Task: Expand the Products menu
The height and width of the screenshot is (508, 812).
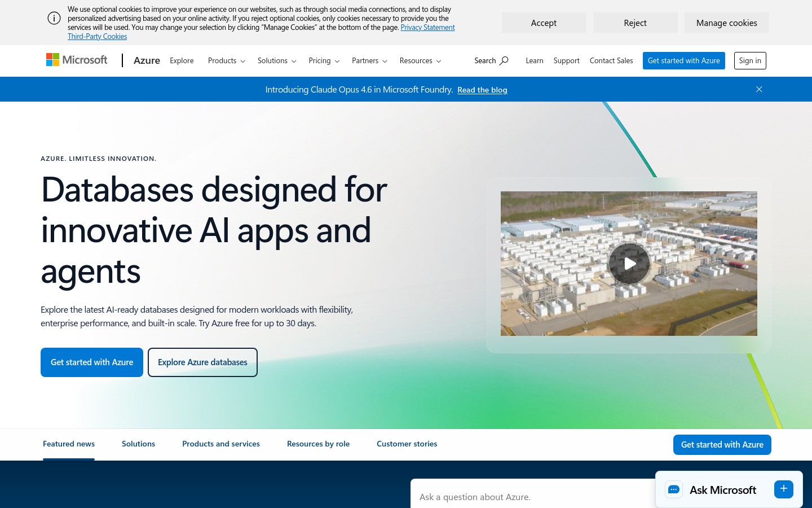Action: click(x=226, y=60)
